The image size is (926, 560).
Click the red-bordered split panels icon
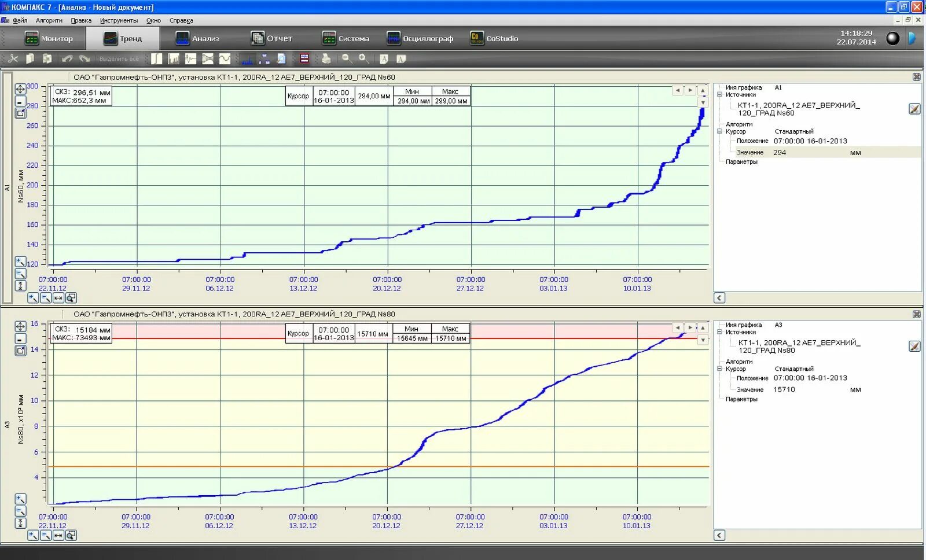pyautogui.click(x=304, y=58)
